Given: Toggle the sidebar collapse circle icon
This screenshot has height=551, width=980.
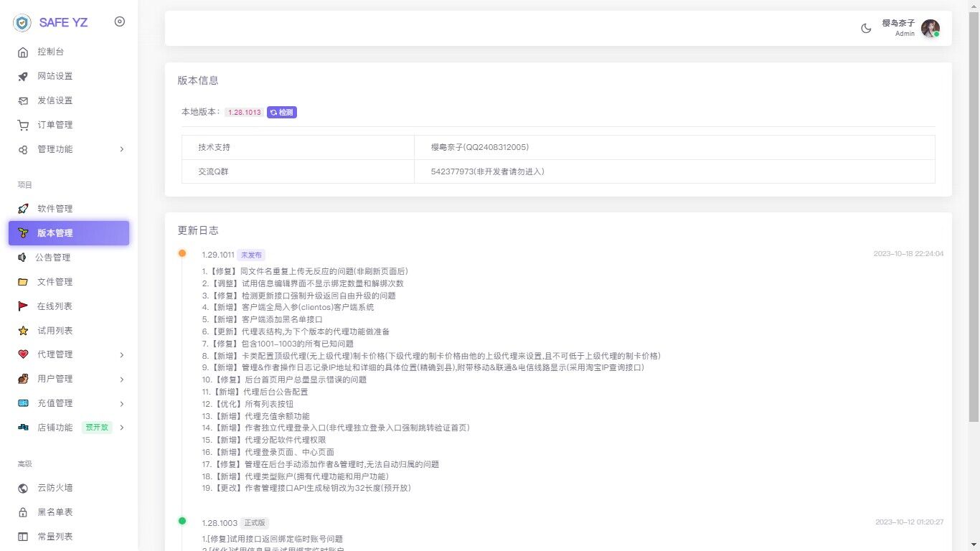Looking at the screenshot, I should click(120, 22).
